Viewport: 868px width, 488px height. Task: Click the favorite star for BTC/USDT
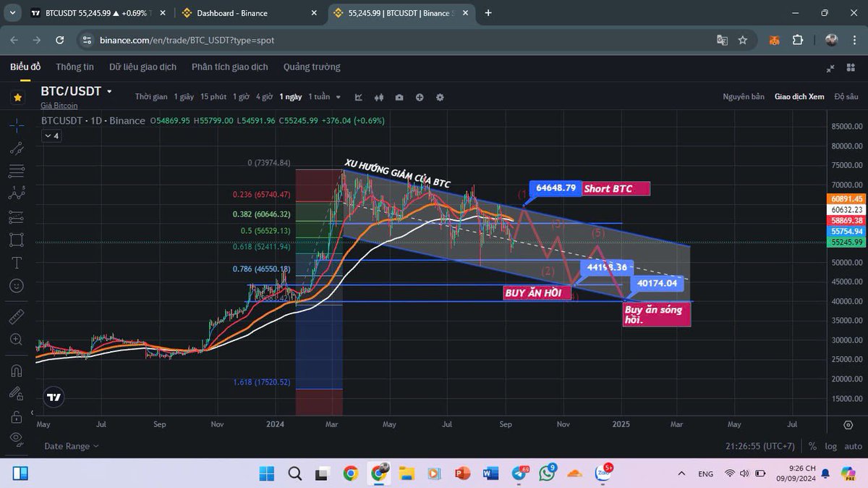(17, 96)
